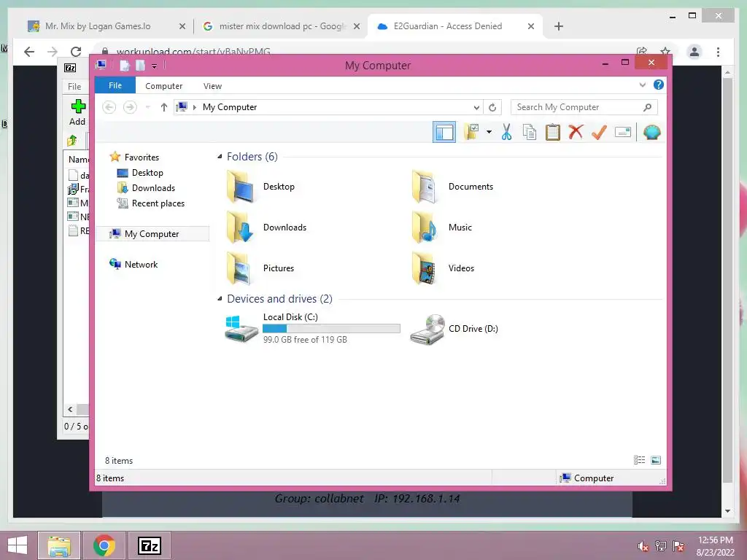Reload the Chrome page

point(76,52)
